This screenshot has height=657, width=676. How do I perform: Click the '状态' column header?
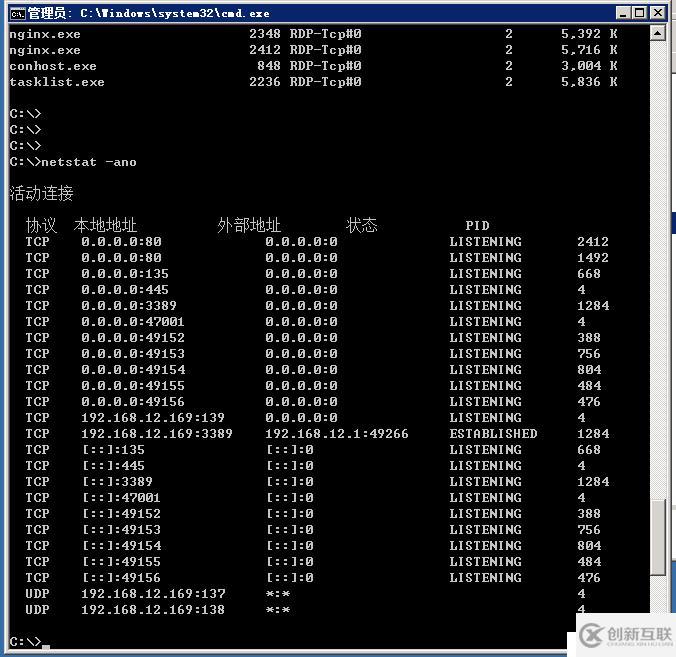(x=361, y=225)
